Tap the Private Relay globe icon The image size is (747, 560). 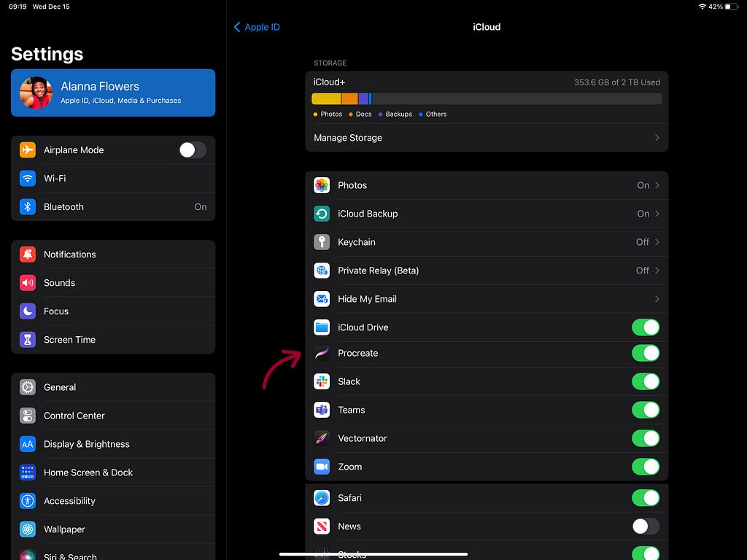[322, 271]
